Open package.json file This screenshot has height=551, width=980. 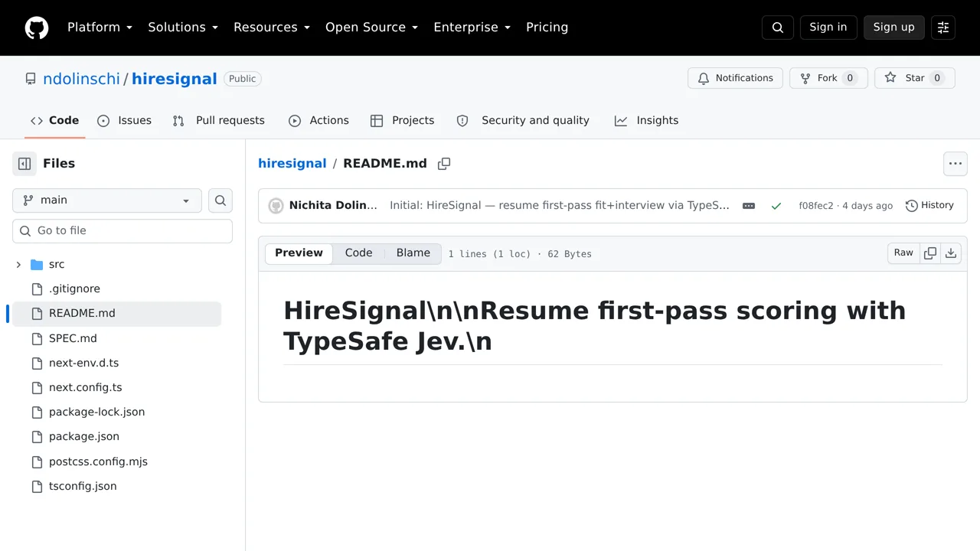point(84,437)
